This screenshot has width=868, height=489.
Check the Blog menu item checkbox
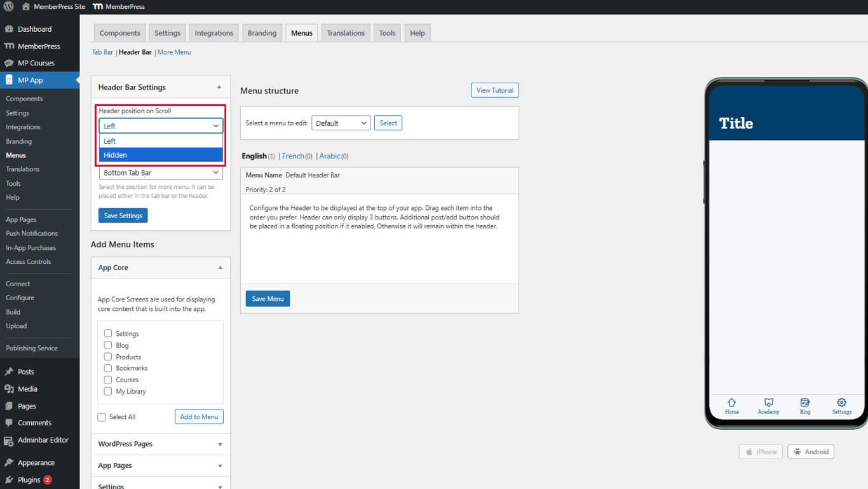click(x=107, y=345)
